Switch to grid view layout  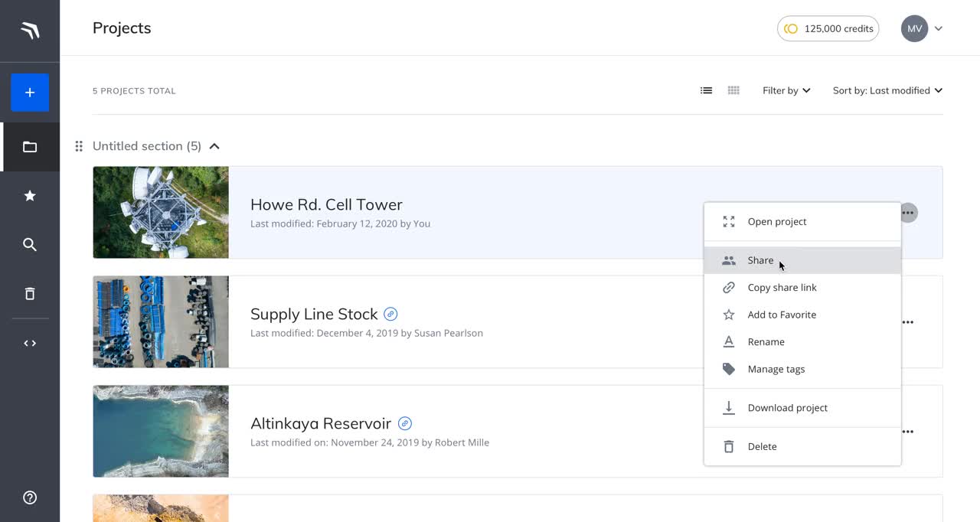733,90
